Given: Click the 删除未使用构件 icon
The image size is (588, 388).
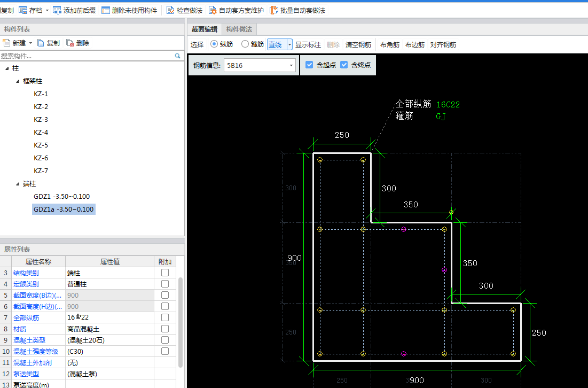Looking at the screenshot, I should [105, 11].
